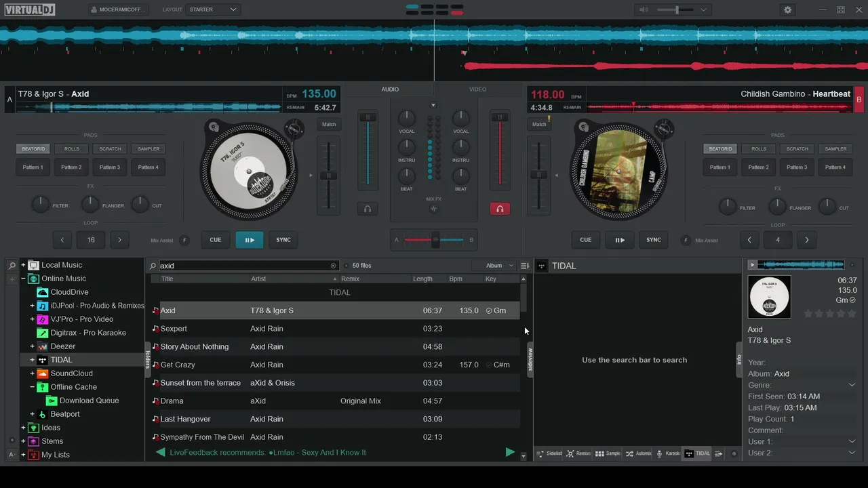The width and height of the screenshot is (868, 488).
Task: Open the Sampler panel
Action: [x=608, y=453]
